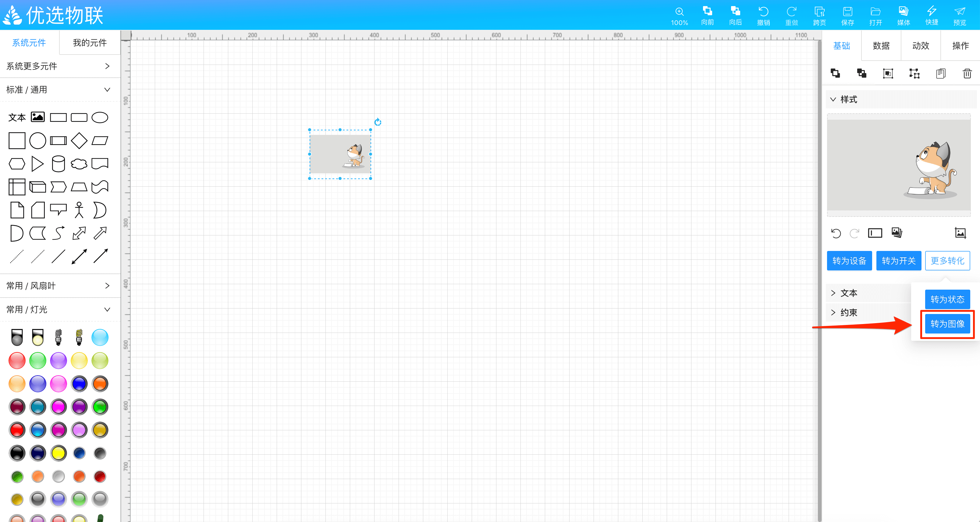Screen dimensions: 980x522
Task: Redo action with 重做
Action: click(792, 16)
